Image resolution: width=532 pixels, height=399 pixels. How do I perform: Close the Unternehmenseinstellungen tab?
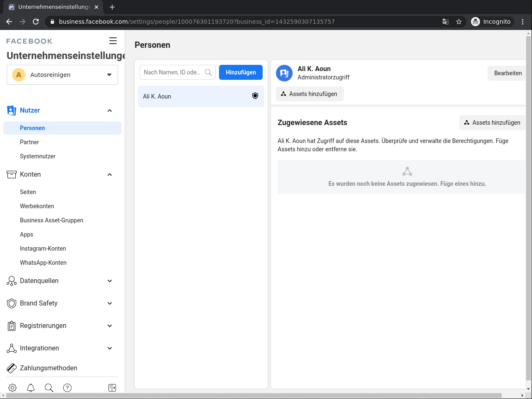click(96, 7)
